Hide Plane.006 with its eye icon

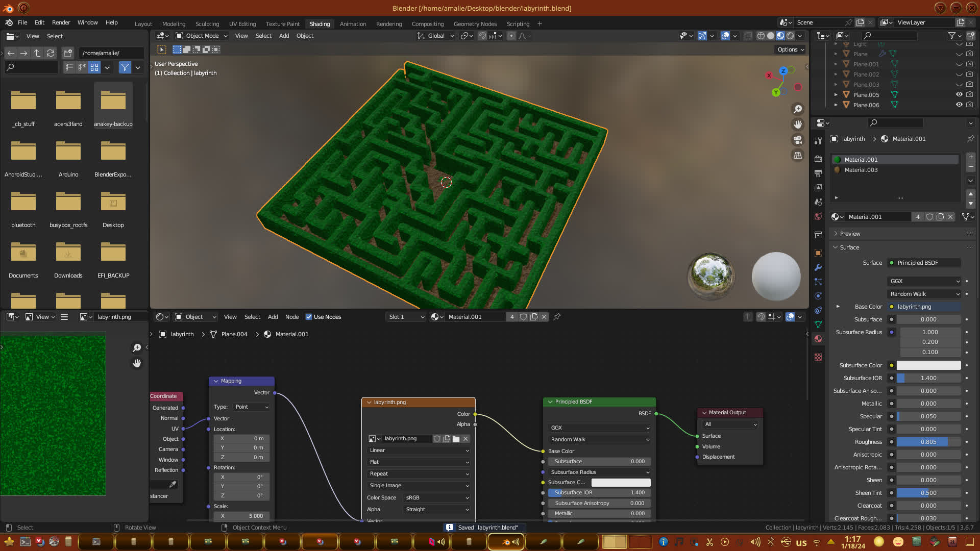959,105
